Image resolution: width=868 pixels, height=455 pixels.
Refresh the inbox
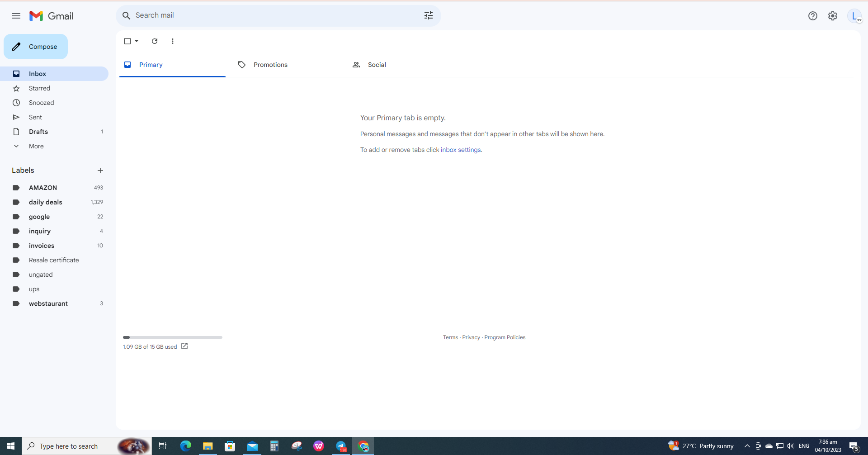click(x=155, y=41)
